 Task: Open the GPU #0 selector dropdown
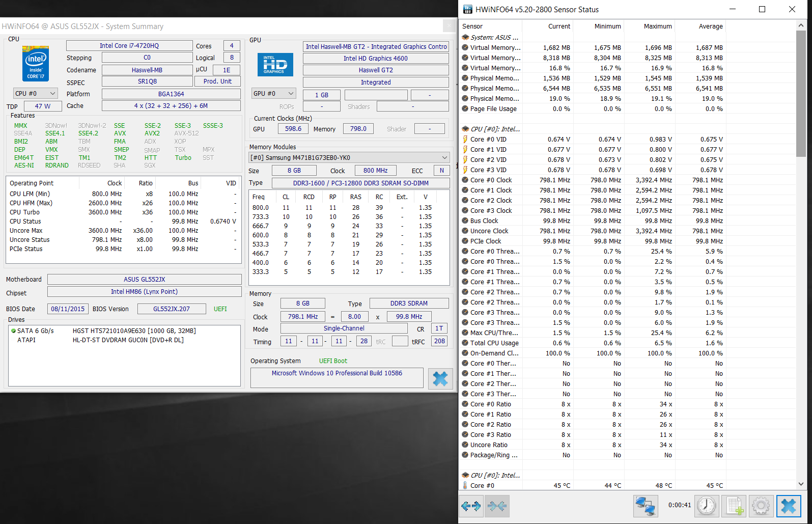[x=274, y=94]
